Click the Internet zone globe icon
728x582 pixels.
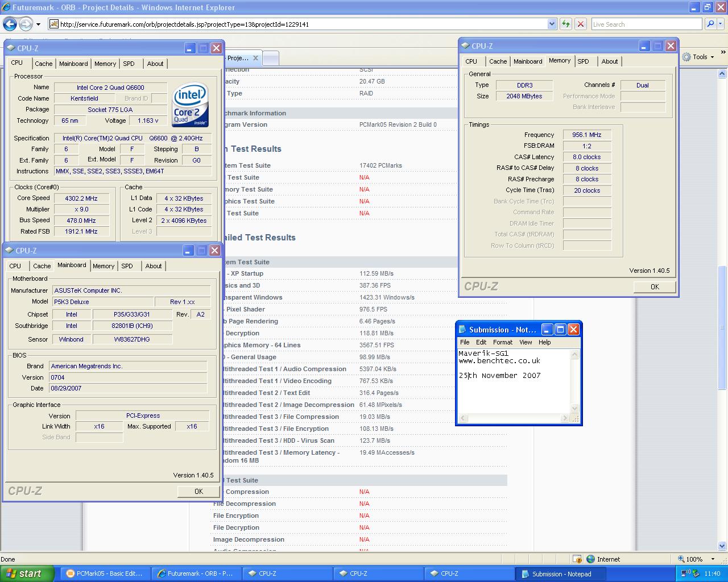point(590,559)
